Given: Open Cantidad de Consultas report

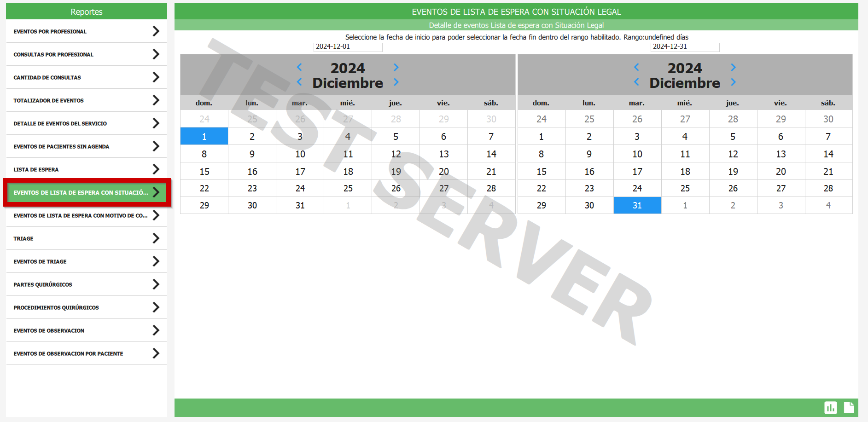Looking at the screenshot, I should pos(47,77).
